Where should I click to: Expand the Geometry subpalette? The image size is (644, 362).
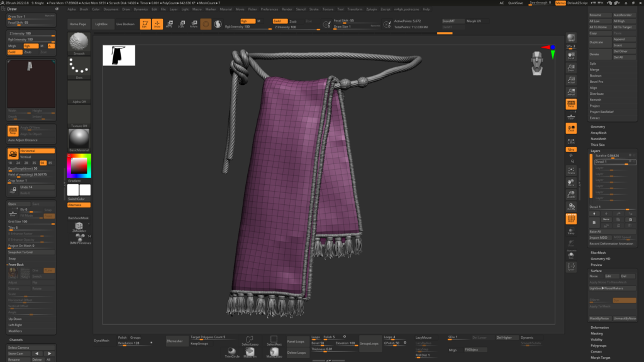click(597, 127)
